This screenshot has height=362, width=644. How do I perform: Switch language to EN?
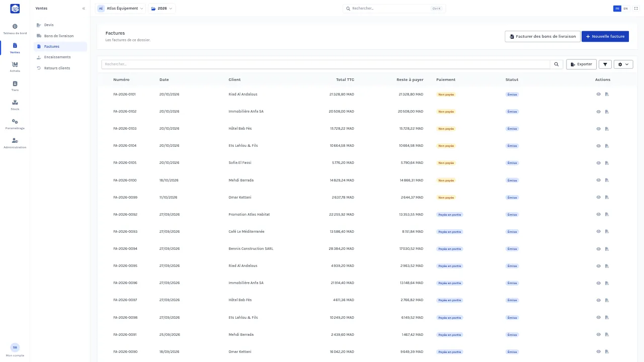[625, 9]
